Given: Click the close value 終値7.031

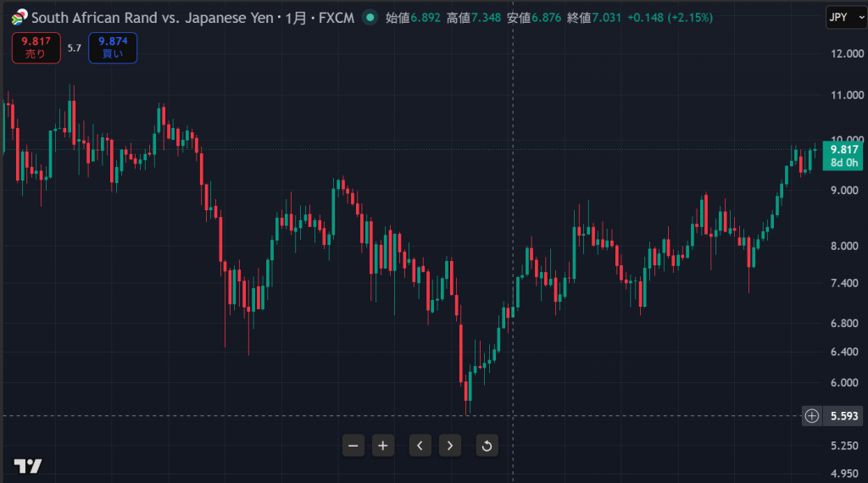Looking at the screenshot, I should 594,18.
